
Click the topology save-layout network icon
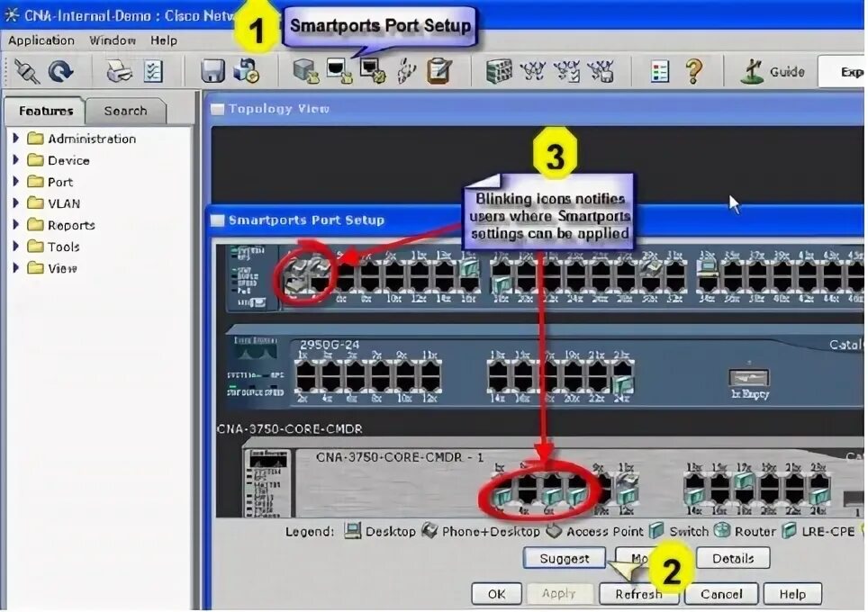(x=601, y=71)
